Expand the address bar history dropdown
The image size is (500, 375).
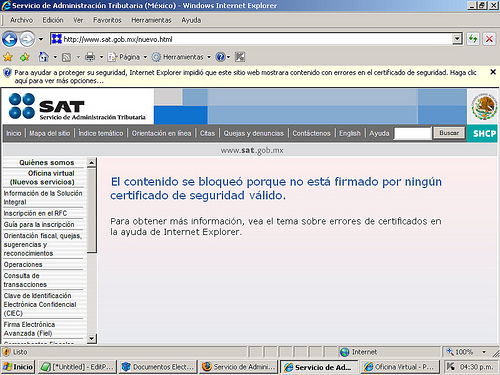458,39
